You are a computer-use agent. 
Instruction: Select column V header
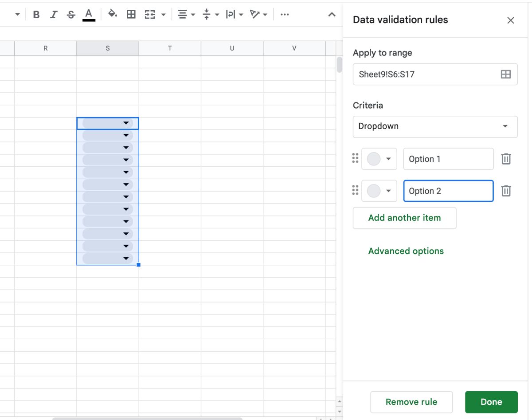(x=294, y=48)
